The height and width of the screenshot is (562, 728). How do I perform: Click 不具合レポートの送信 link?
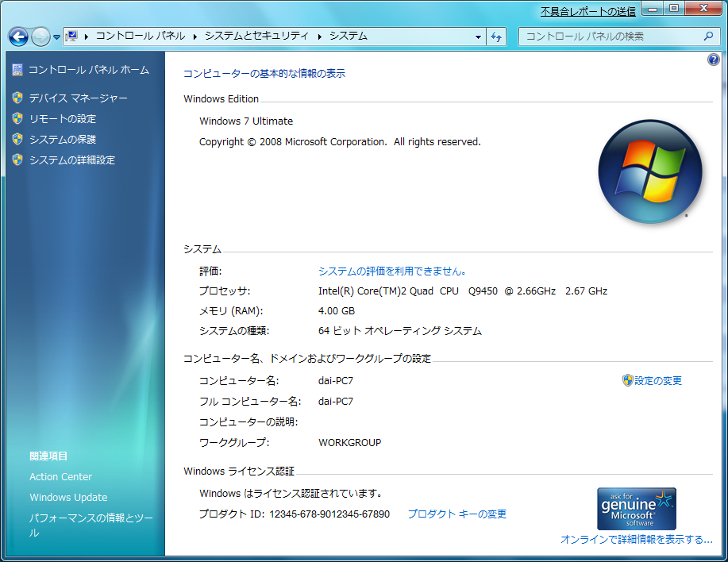tap(587, 12)
